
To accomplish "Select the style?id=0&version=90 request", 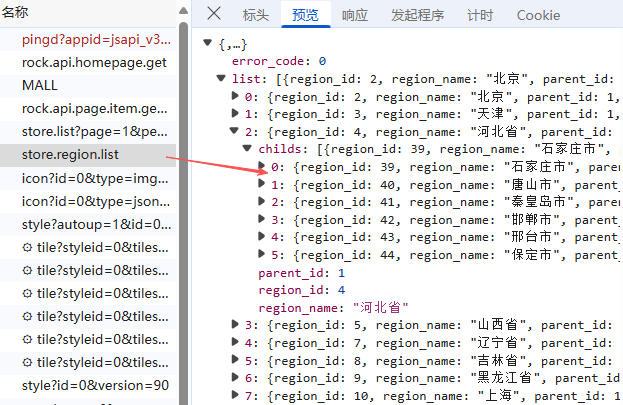I will pyautogui.click(x=88, y=385).
